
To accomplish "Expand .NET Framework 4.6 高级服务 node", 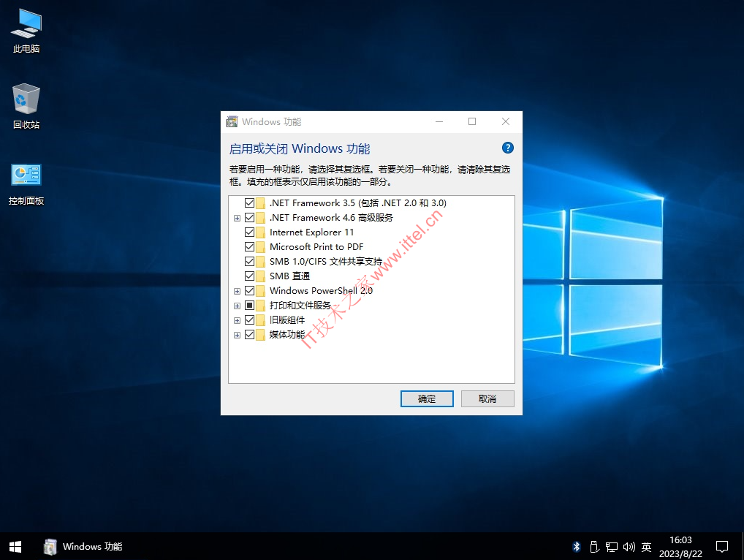I will pyautogui.click(x=238, y=218).
